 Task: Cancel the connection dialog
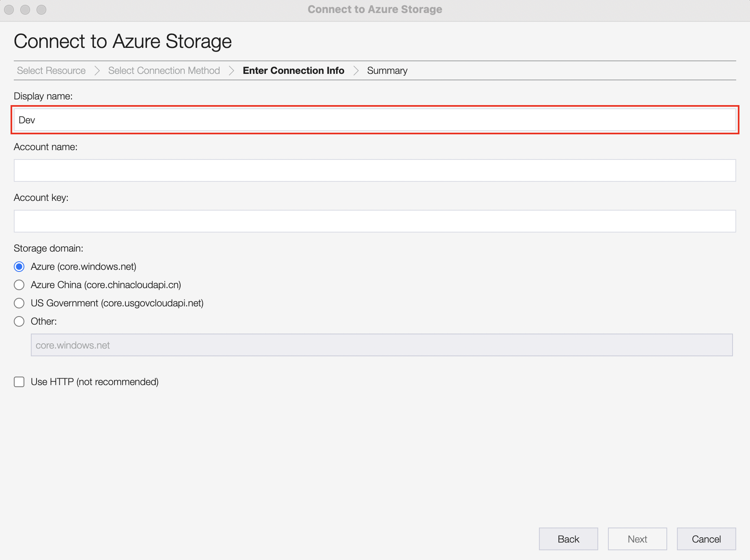(706, 539)
